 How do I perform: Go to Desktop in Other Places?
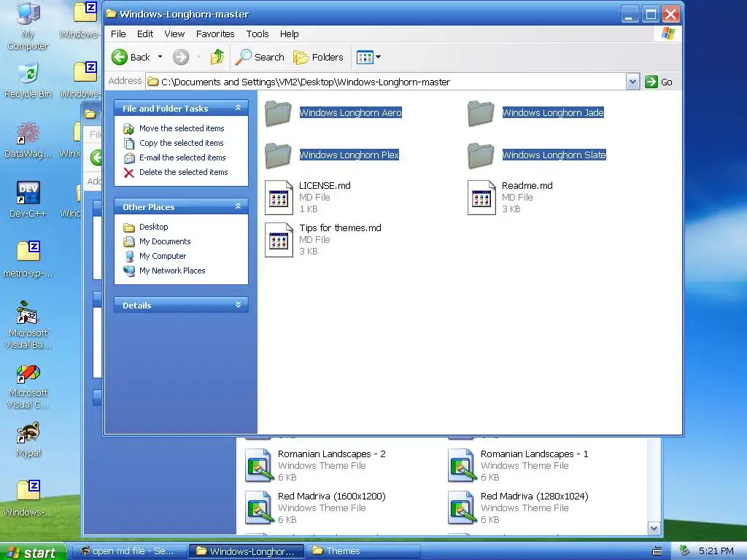(153, 227)
